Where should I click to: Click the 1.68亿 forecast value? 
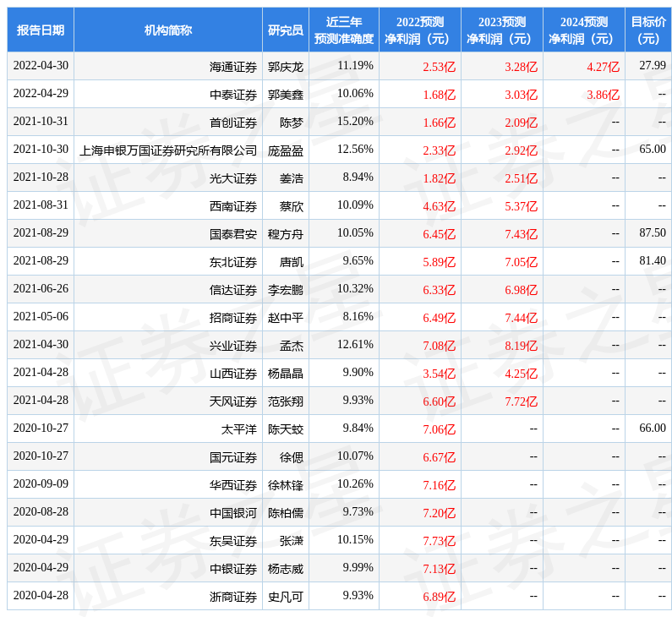point(440,95)
